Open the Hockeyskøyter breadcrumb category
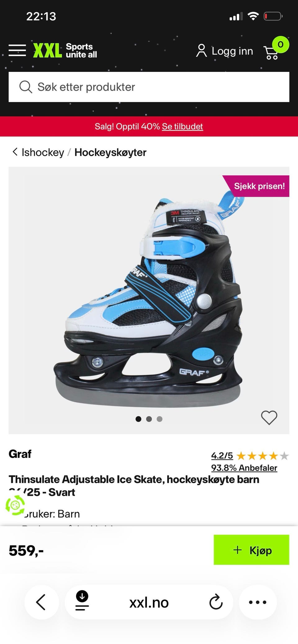Image resolution: width=298 pixels, height=644 pixels. pos(110,152)
